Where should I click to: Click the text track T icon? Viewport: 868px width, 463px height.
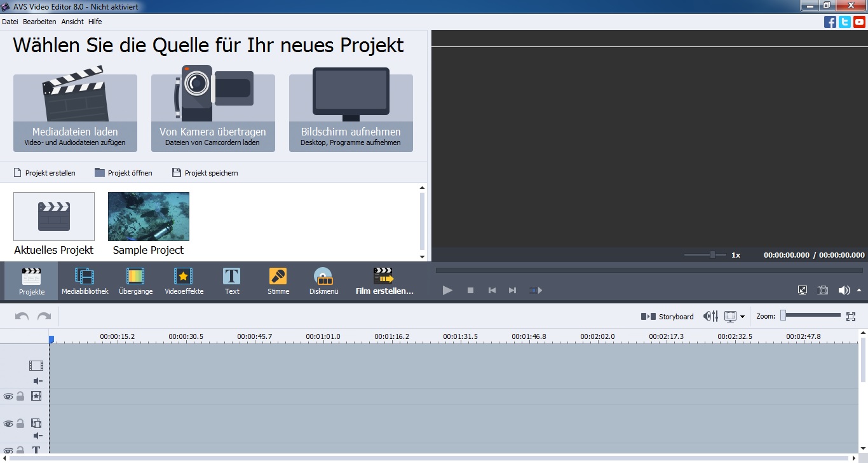point(36,450)
